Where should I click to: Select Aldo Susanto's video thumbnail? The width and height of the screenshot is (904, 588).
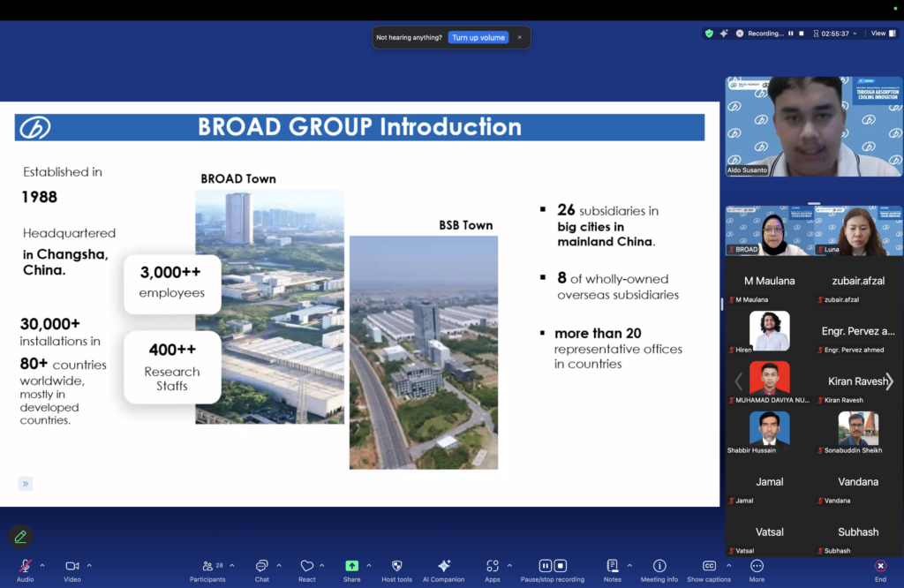click(813, 126)
